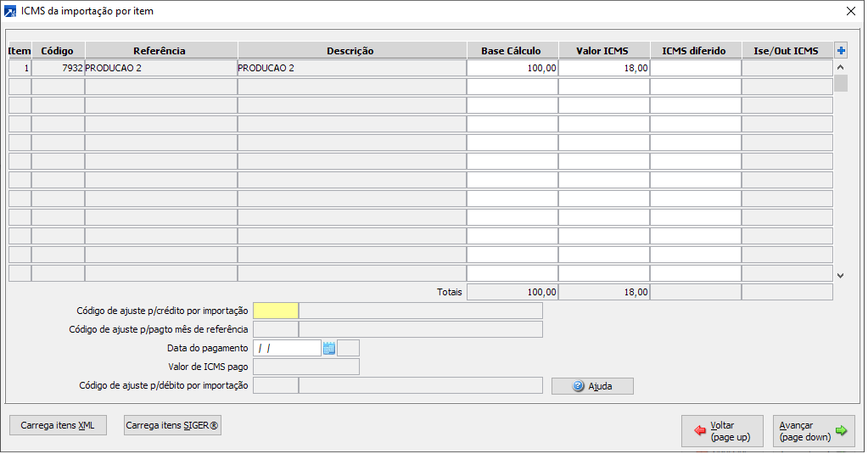Click the Totais label
Screen dimensions: 868x454
[x=449, y=292]
